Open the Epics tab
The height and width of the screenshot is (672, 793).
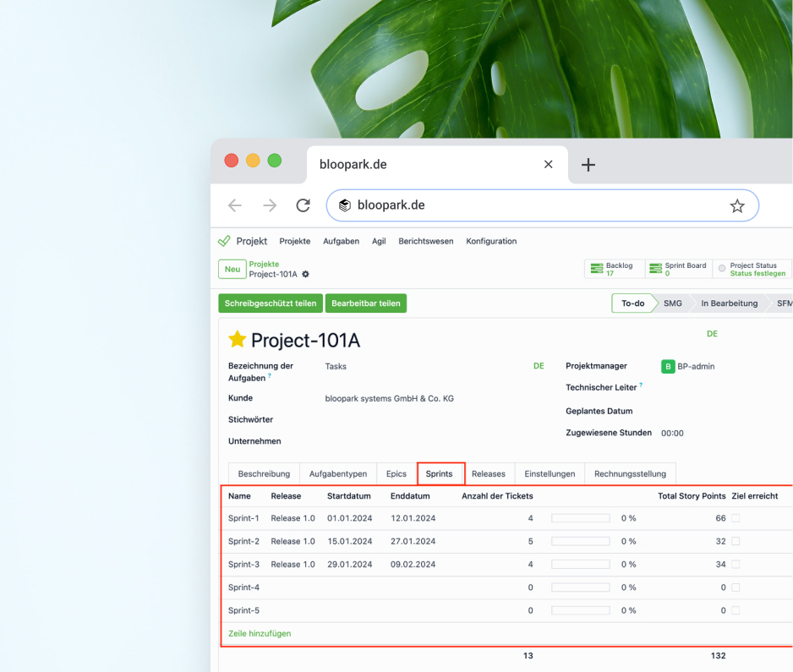tap(396, 473)
